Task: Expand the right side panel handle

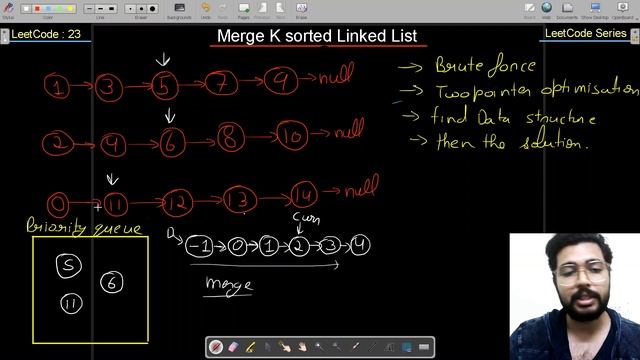Action: click(635, 36)
